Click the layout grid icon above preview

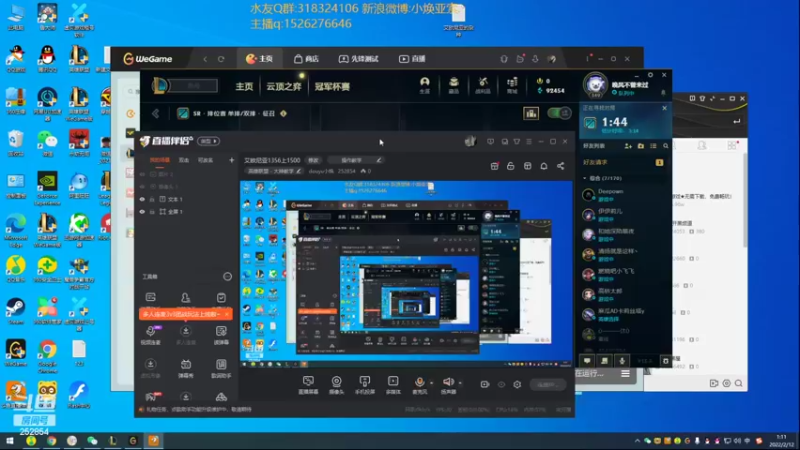tap(528, 166)
